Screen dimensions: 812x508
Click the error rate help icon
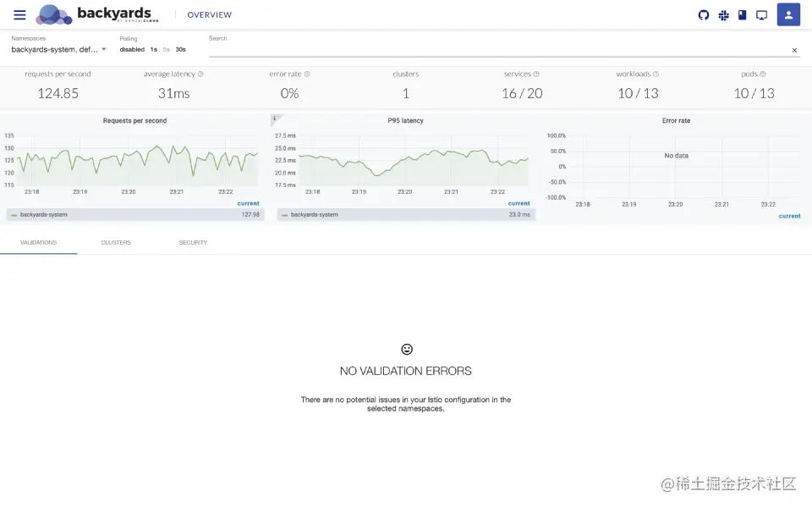307,75
